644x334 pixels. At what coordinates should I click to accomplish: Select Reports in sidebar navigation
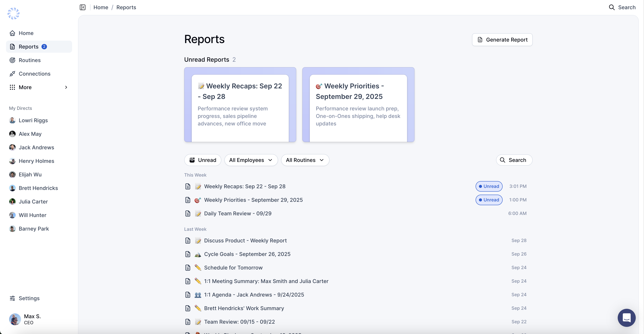29,47
